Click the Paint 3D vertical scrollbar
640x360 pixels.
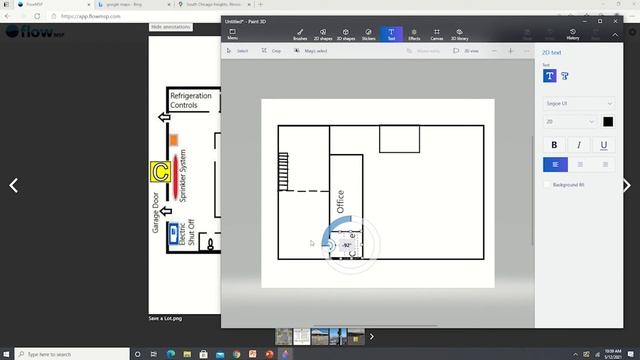[532, 190]
